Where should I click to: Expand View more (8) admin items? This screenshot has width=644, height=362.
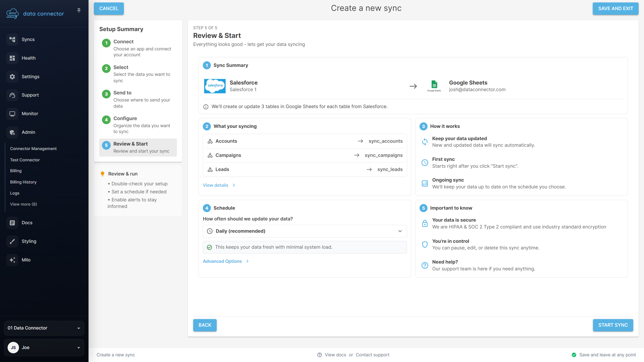coord(24,204)
